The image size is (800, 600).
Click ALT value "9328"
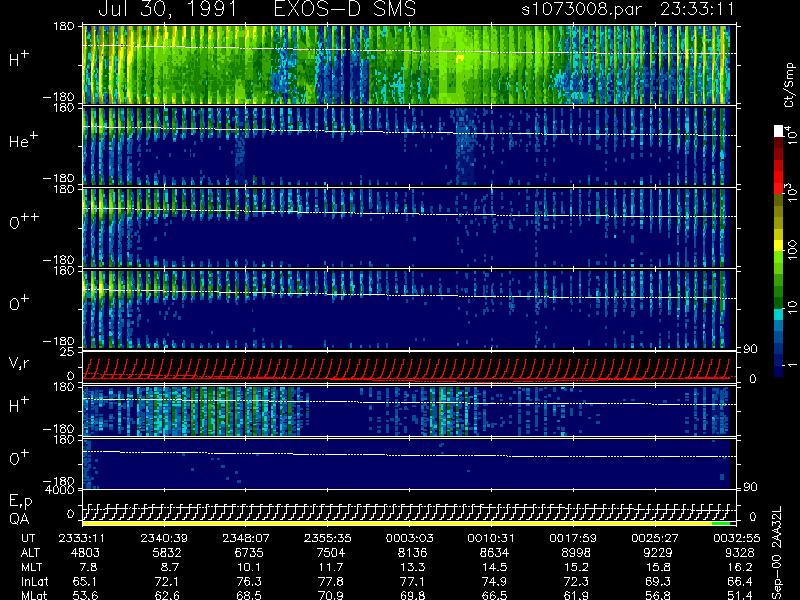tap(740, 553)
